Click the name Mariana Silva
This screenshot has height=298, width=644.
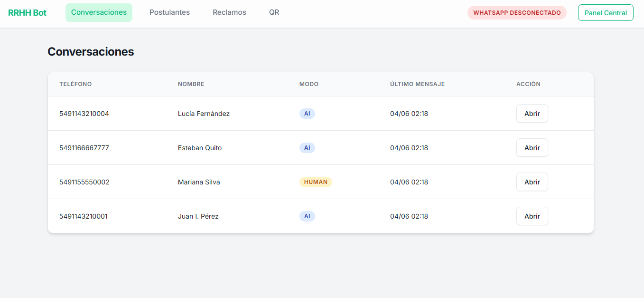199,182
